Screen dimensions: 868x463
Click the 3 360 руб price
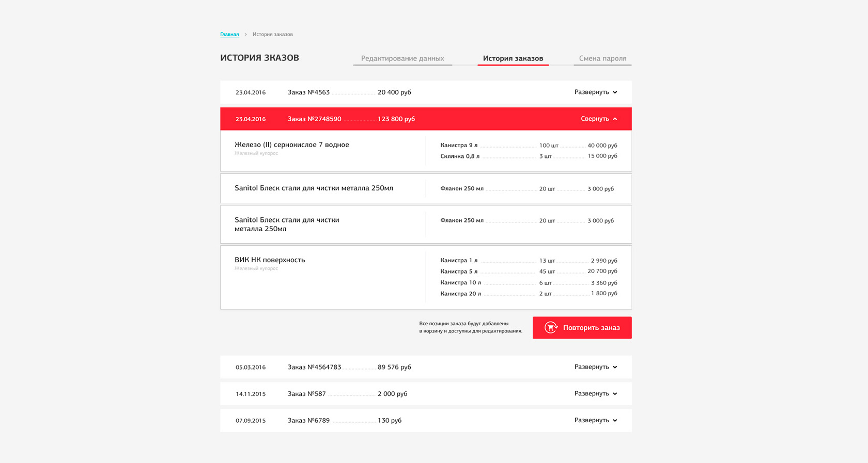(604, 283)
